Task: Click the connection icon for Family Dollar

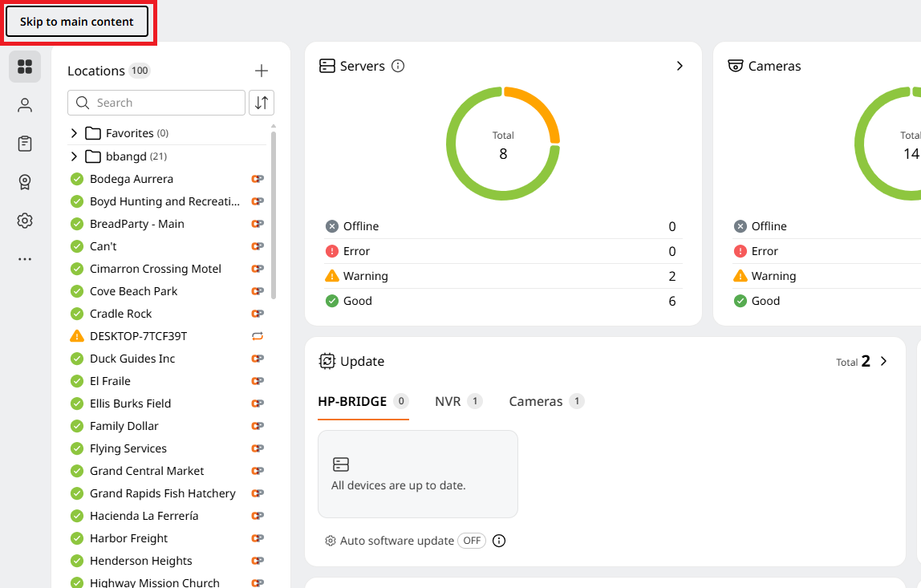Action: pyautogui.click(x=258, y=427)
